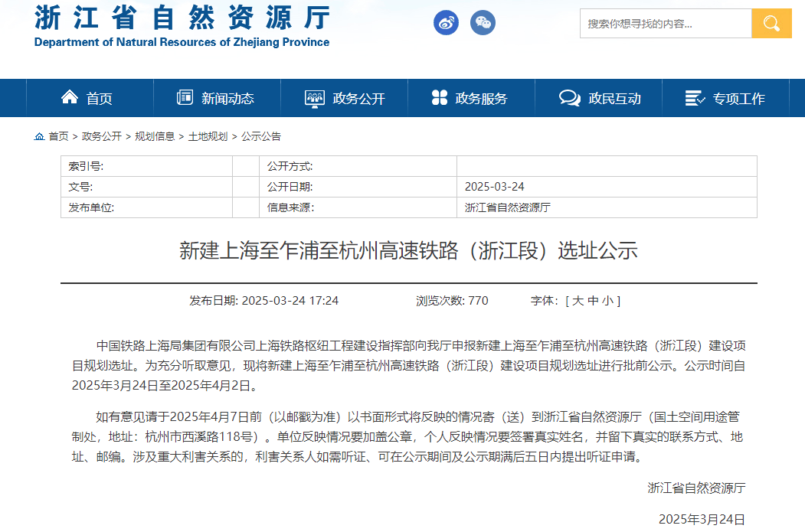Go to 首页 via breadcrumb link

click(58, 136)
